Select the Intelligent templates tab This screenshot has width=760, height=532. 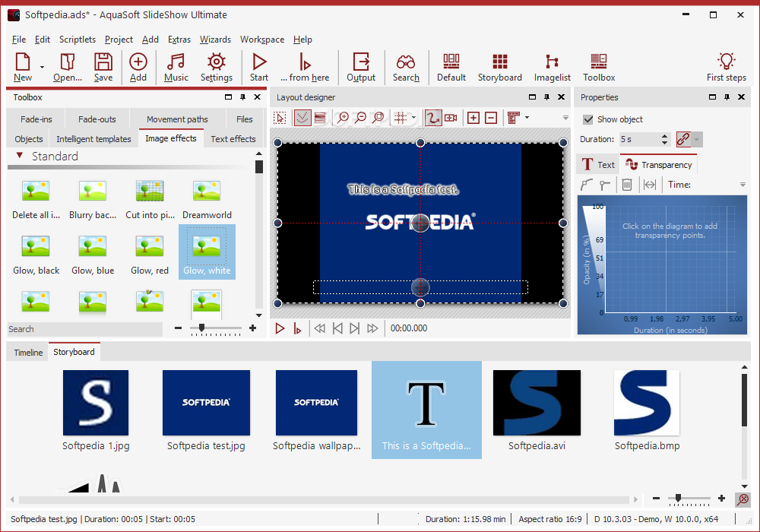[93, 139]
